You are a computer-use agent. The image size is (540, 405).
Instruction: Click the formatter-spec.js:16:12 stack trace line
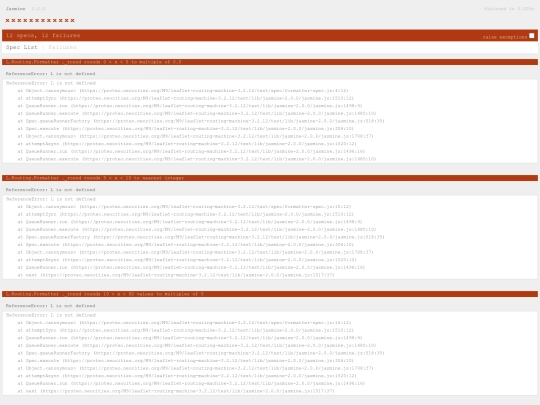[184, 323]
